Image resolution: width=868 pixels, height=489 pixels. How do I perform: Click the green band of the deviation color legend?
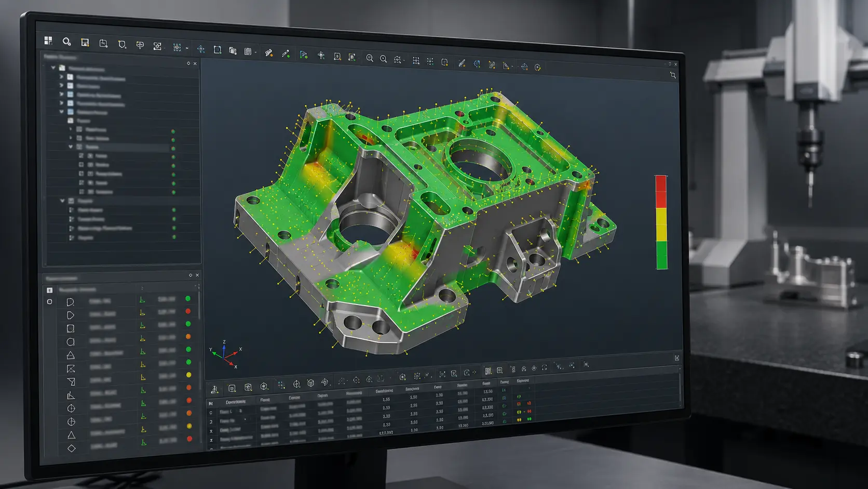pyautogui.click(x=662, y=255)
